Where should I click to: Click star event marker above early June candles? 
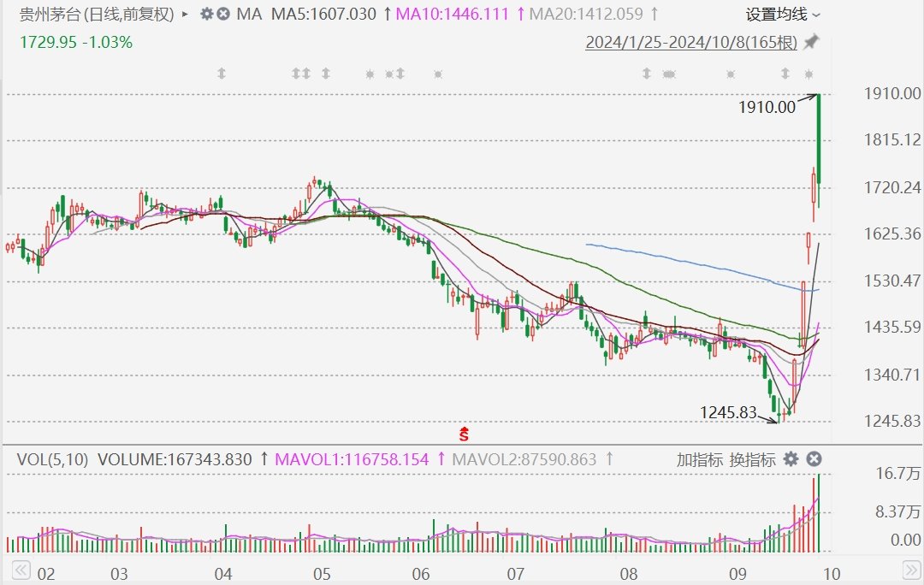(438, 74)
